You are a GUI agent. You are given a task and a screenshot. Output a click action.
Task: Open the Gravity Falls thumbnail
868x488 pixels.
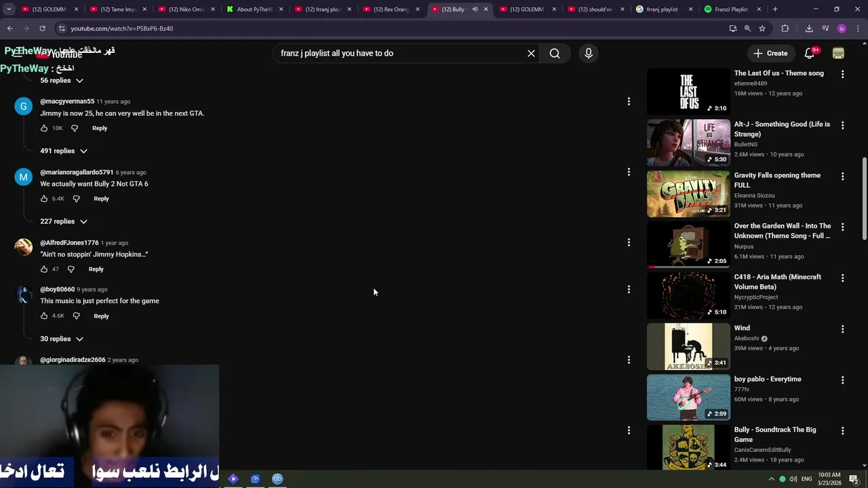[688, 194]
